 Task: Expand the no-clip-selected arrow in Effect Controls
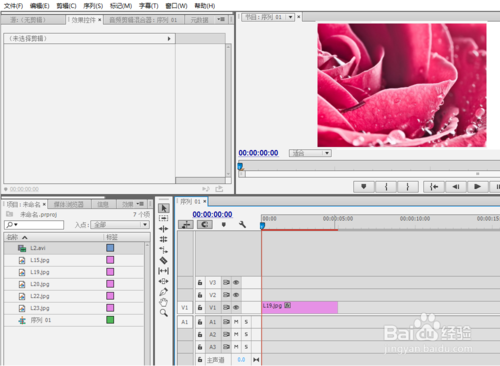pyautogui.click(x=169, y=39)
